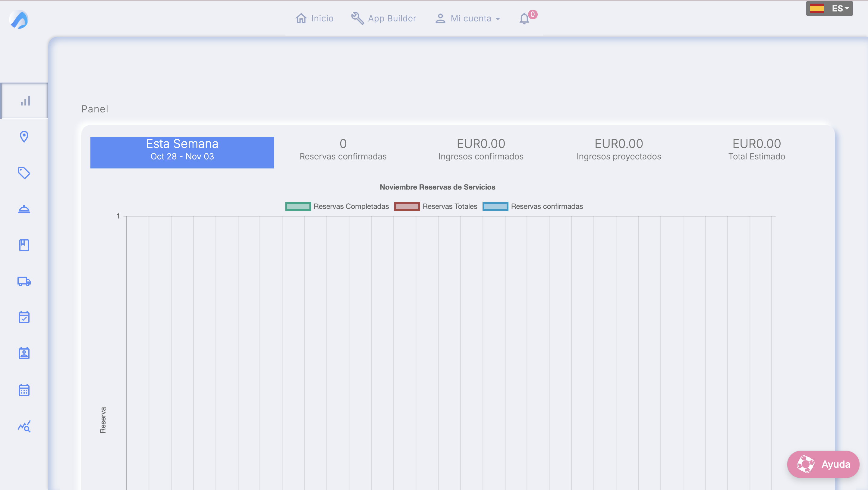Open the bookmark book sidebar icon
The width and height of the screenshot is (868, 490).
[24, 245]
